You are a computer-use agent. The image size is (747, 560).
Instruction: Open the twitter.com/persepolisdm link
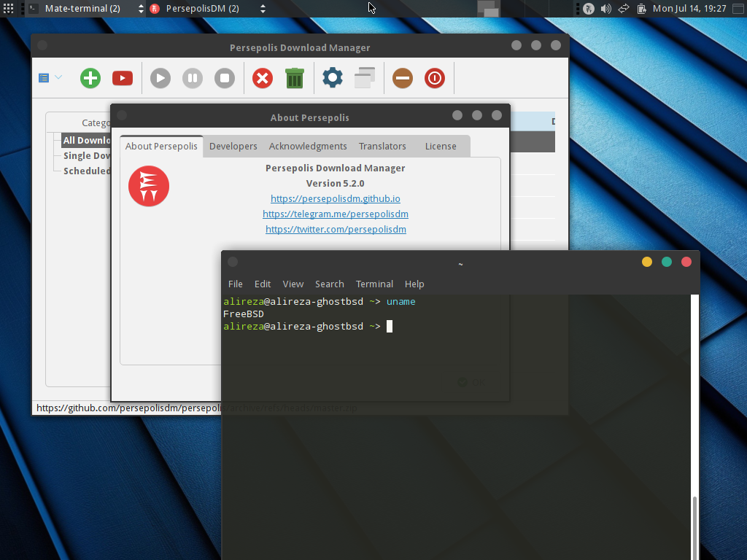(x=336, y=229)
